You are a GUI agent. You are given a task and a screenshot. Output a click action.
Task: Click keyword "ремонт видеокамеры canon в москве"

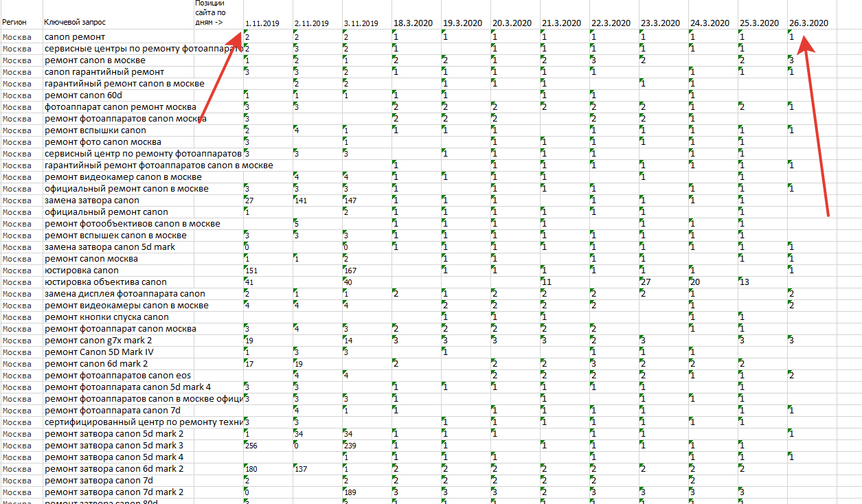[126, 305]
